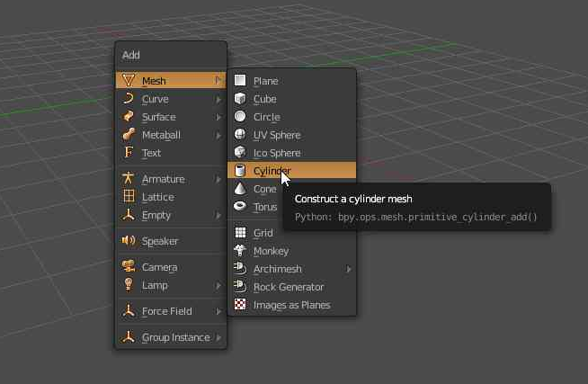Click the Cone icon

click(240, 189)
